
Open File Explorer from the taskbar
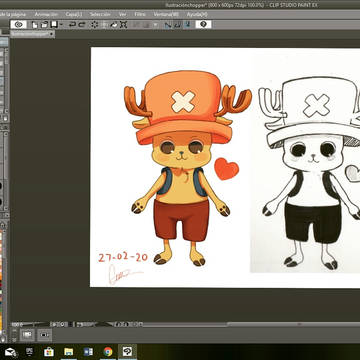click(68, 352)
